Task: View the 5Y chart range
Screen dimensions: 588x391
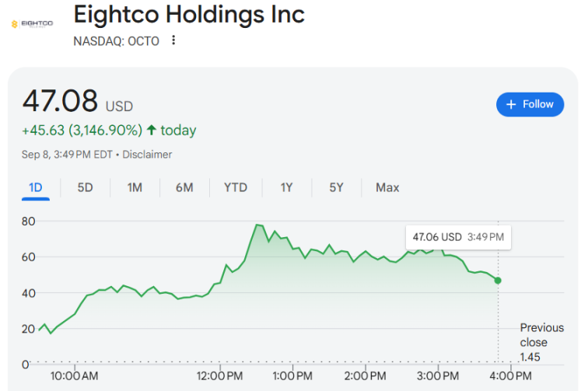Action: coord(336,187)
